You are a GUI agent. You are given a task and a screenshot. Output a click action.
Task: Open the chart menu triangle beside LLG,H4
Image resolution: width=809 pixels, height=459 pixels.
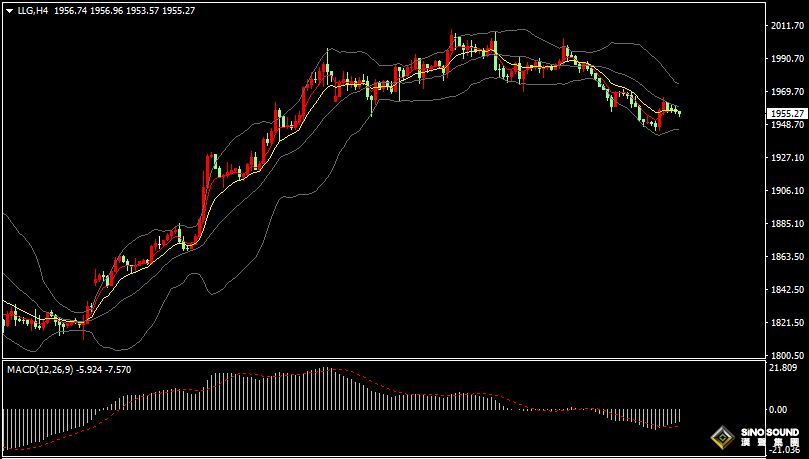(8, 9)
